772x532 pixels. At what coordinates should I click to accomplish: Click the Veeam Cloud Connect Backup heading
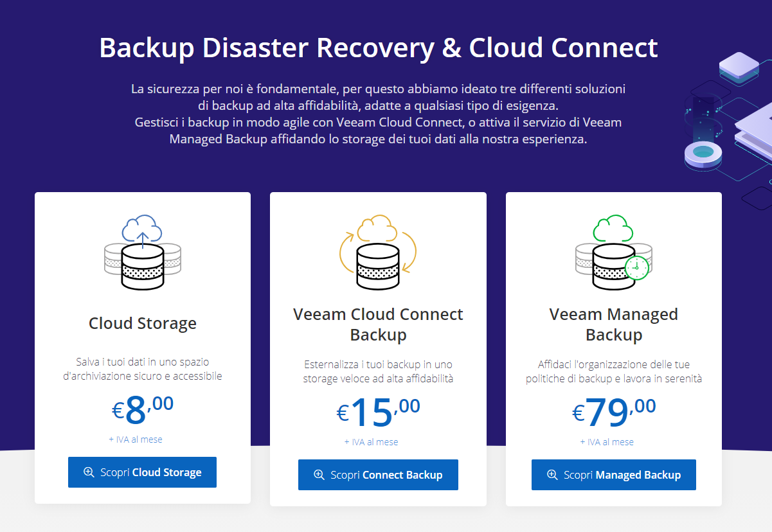pyautogui.click(x=378, y=324)
